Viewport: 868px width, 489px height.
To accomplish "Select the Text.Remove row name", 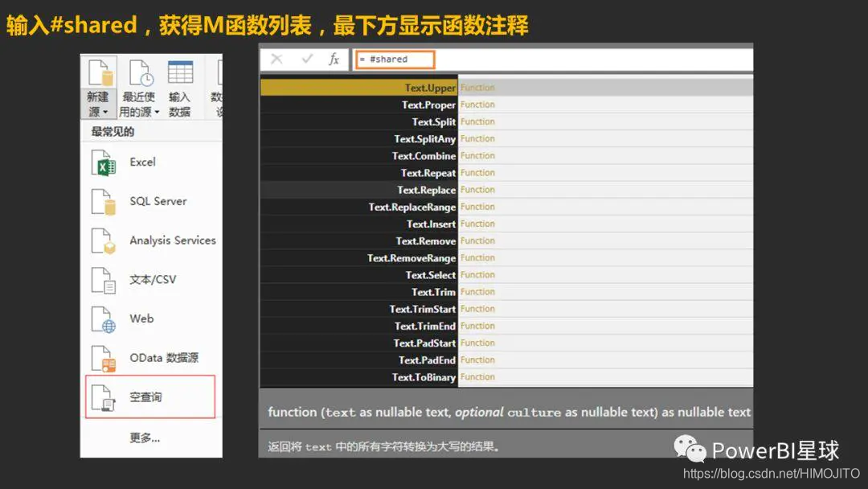I will click(426, 241).
